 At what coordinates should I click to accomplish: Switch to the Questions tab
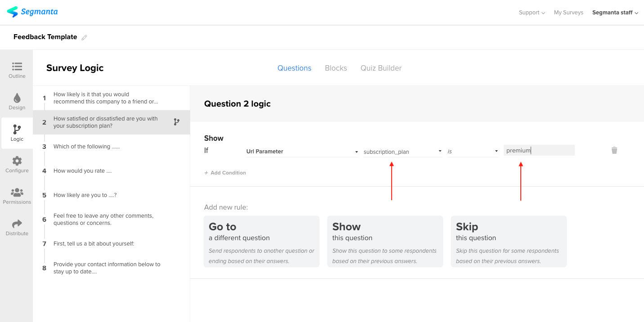click(x=294, y=68)
